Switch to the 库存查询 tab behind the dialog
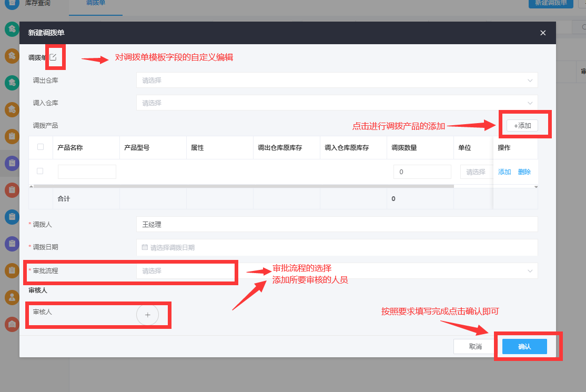586x392 pixels. click(37, 3)
